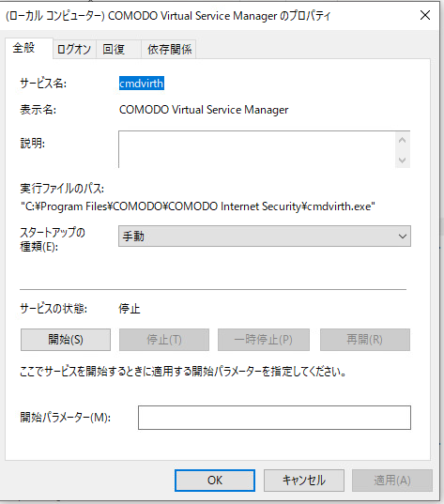This screenshot has height=504, width=444.
Task: Click the 開始(S) button
Action: point(66,340)
